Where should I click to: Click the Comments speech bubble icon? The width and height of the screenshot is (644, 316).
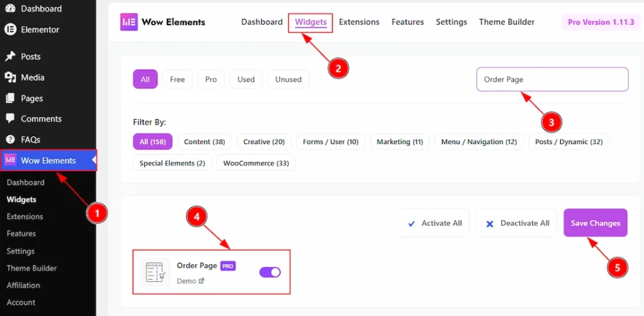(x=10, y=119)
